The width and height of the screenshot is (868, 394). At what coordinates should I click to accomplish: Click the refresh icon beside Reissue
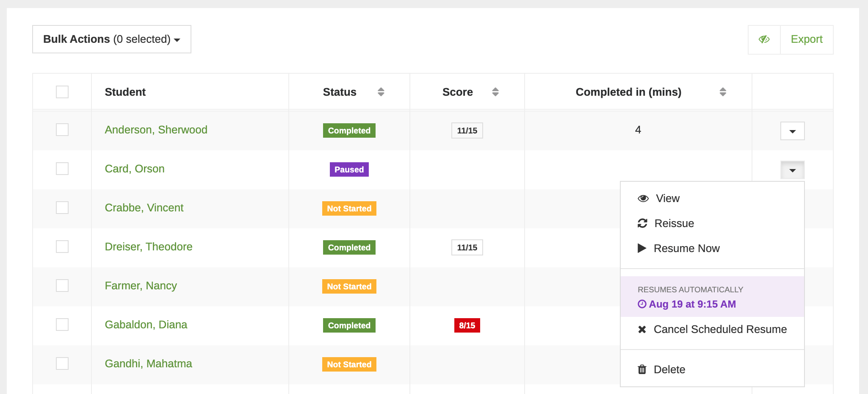(642, 223)
